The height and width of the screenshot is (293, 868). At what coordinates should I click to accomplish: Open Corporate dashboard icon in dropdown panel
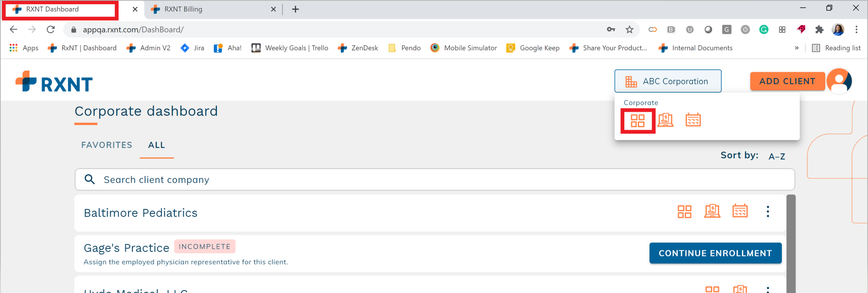638,121
